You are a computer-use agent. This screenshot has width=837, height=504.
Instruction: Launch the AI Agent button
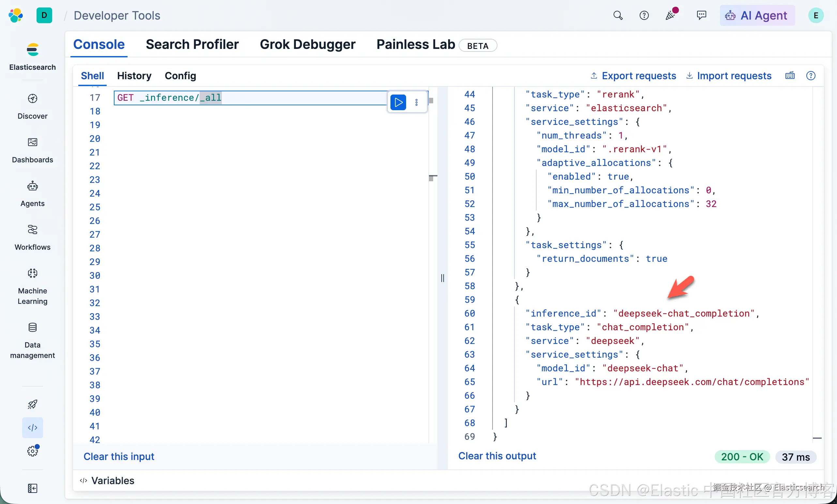(757, 15)
